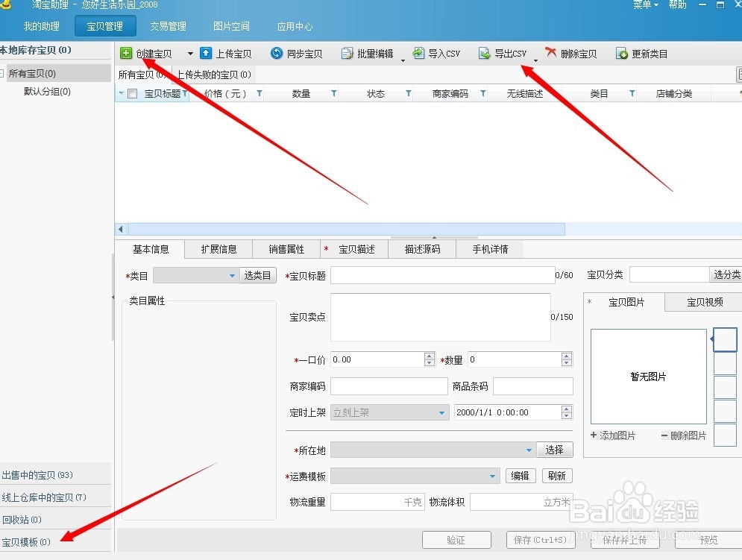Screen dimensions: 742x560
Task: Open 批量编辑 batch edit tool
Action: point(368,54)
